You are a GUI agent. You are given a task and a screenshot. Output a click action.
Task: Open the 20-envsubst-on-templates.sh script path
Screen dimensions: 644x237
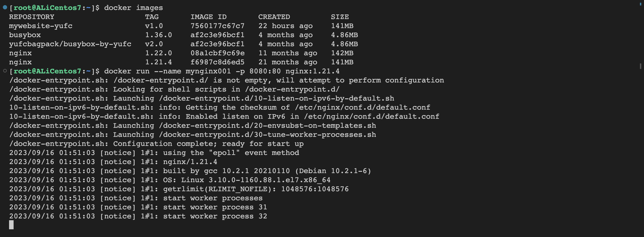click(267, 126)
